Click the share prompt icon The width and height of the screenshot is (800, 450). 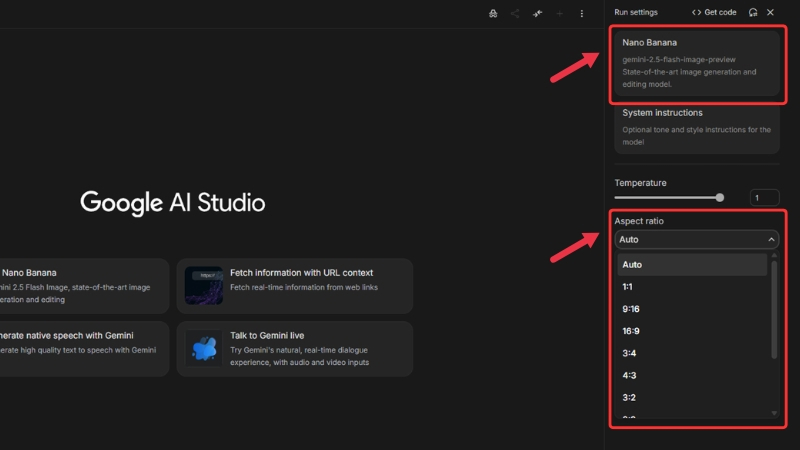(x=515, y=13)
